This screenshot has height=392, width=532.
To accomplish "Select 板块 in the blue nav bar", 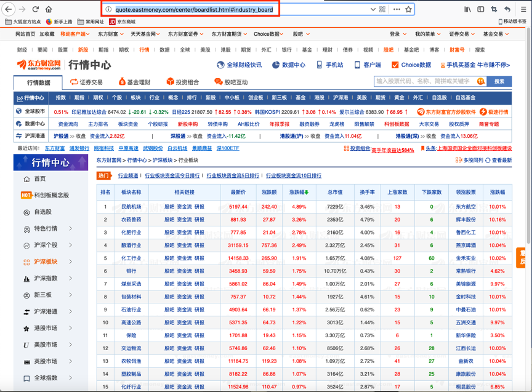I will (x=135, y=98).
